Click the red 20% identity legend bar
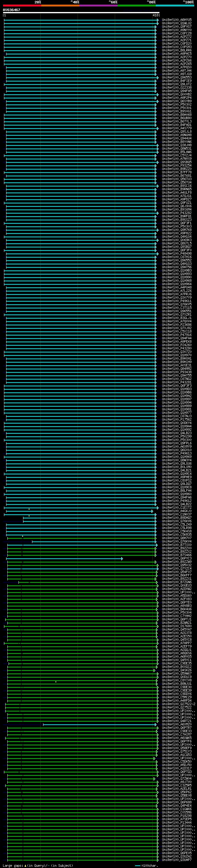The image size is (197, 868). 22,6
